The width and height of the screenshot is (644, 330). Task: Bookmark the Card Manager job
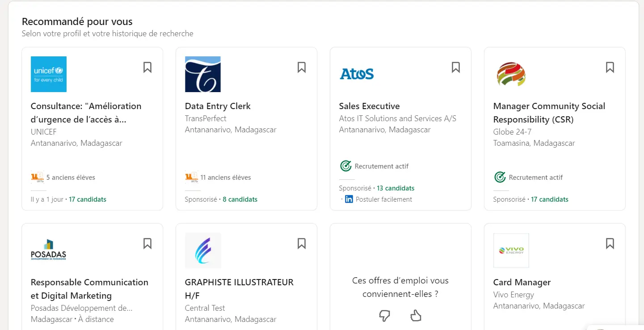(x=610, y=244)
